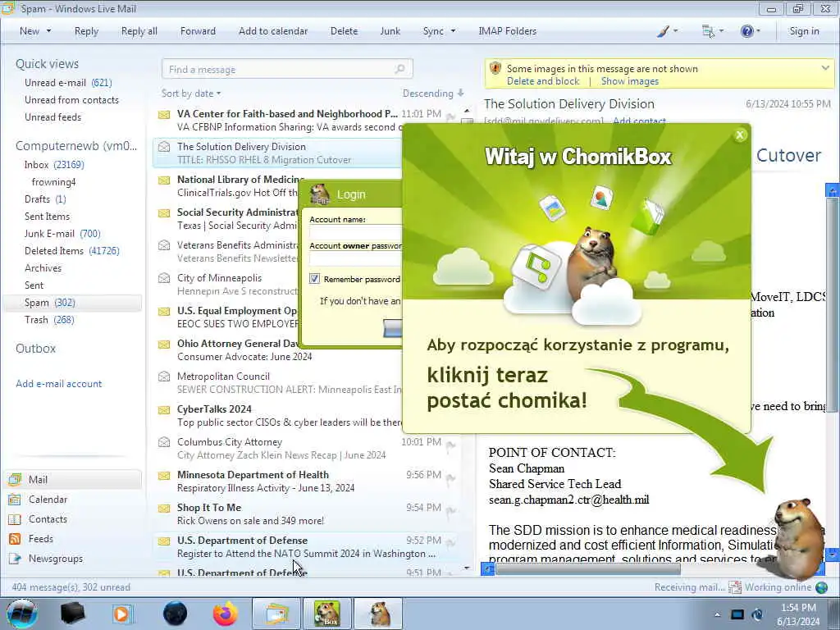Image resolution: width=840 pixels, height=630 pixels.
Task: Collapse the image warning bar chevron
Action: (825, 68)
